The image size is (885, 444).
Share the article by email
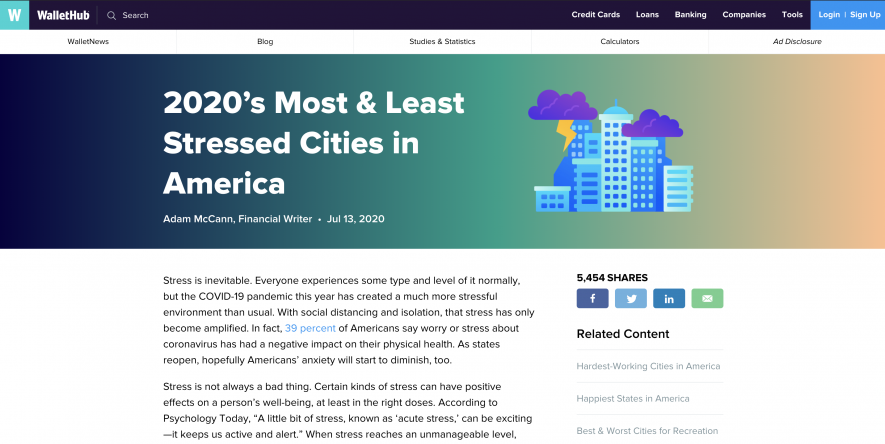point(707,298)
